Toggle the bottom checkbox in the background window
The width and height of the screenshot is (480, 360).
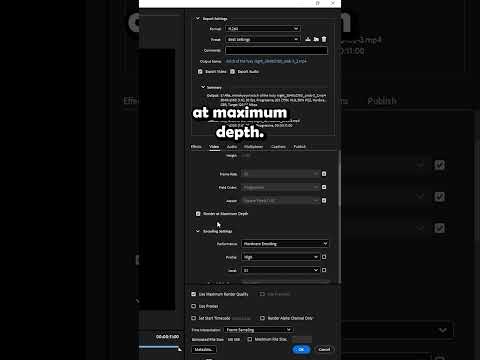(x=440, y=228)
